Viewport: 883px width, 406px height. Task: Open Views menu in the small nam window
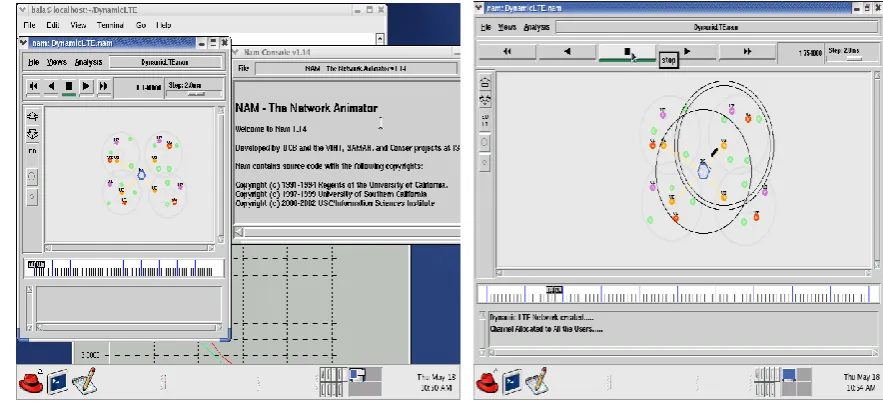[x=56, y=63]
